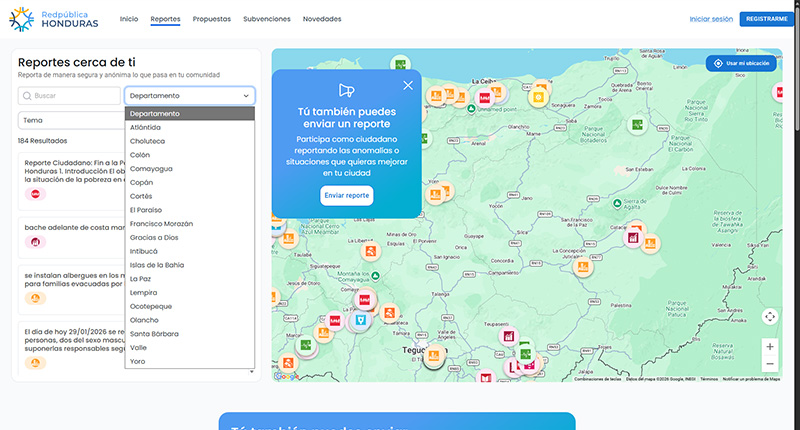Viewport: 800px width, 430px height.
Task: Close the blue report popup
Action: point(407,86)
